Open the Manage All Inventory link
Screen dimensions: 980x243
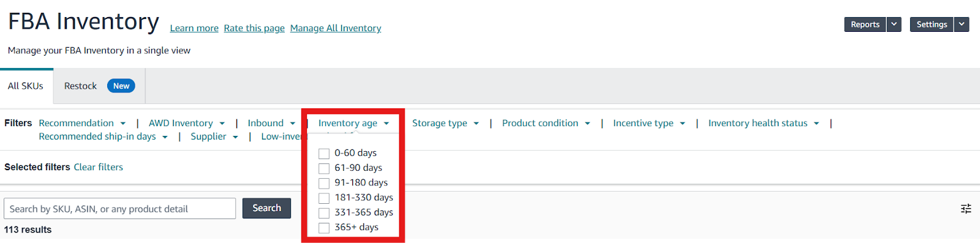point(336,28)
